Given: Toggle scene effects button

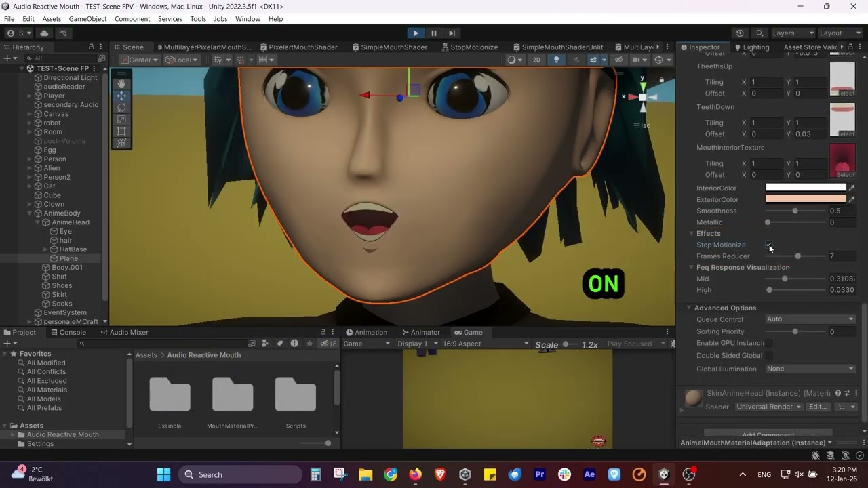Looking at the screenshot, I should [593, 60].
